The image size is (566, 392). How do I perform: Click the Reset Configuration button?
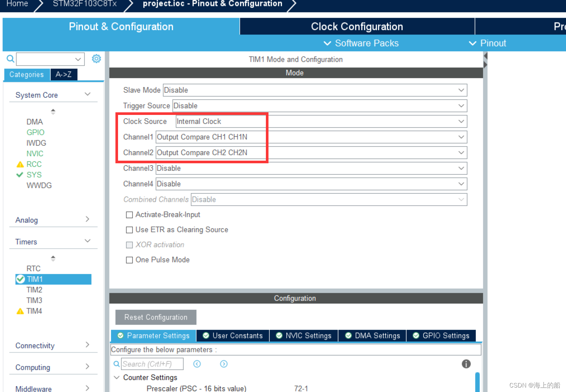(x=156, y=317)
